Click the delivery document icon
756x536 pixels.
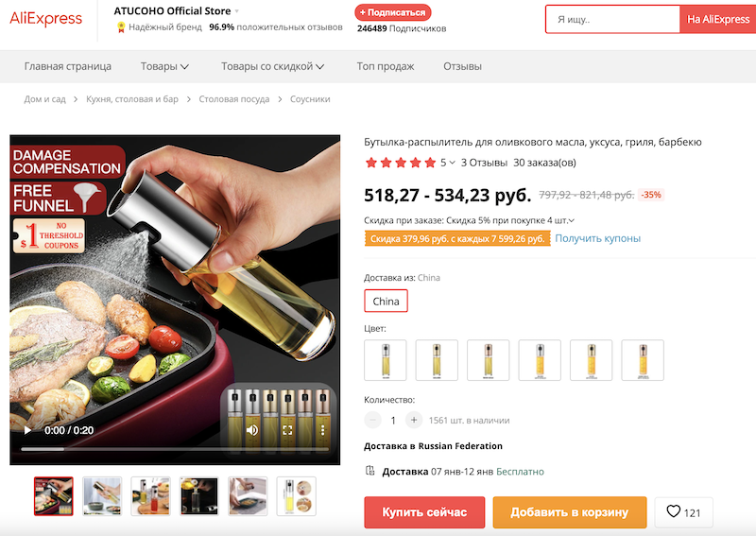pos(370,471)
